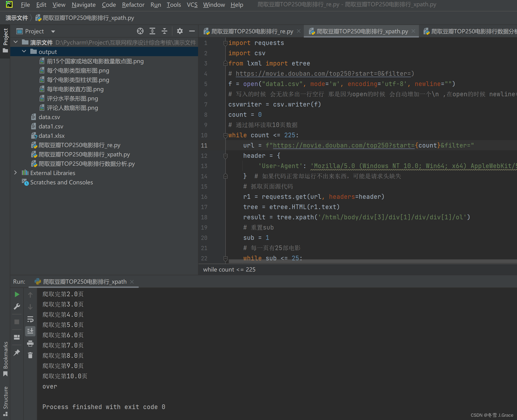Expand All files in the Project tree
Image resolution: width=517 pixels, height=420 pixels.
[152, 31]
